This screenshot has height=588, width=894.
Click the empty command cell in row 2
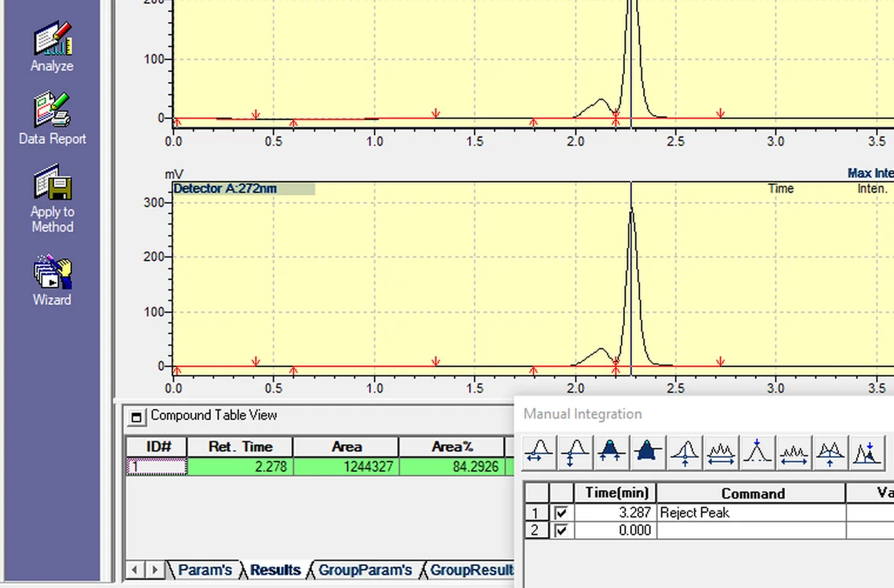(751, 531)
